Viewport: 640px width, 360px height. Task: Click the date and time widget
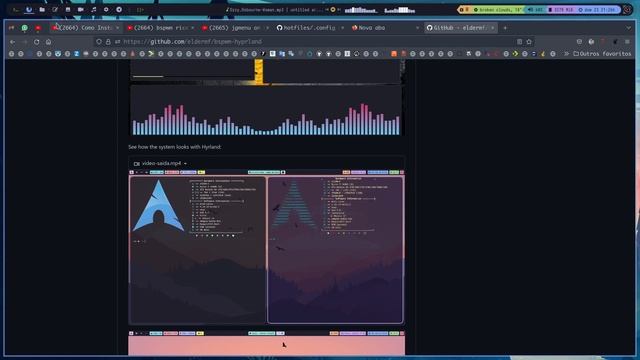[x=597, y=9]
